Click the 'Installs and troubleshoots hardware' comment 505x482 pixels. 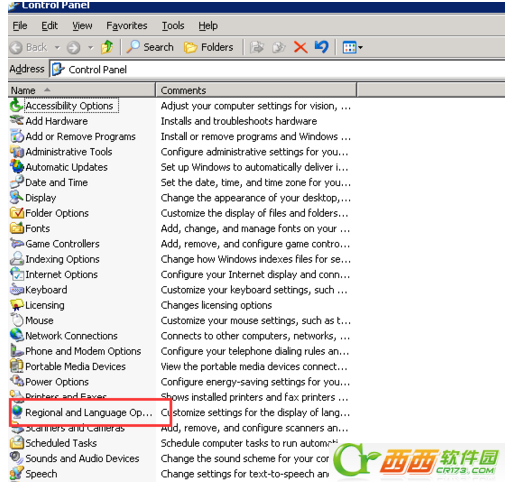coord(239,121)
